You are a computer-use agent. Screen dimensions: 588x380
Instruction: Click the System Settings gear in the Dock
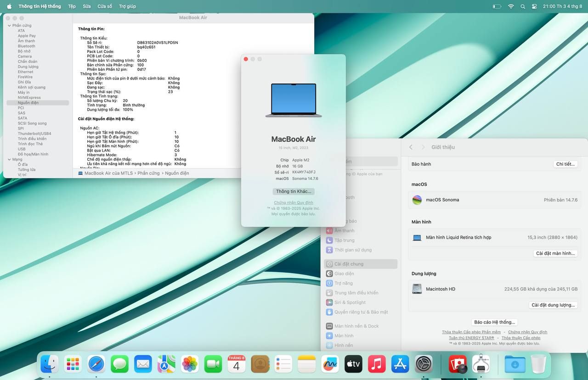tap(424, 364)
